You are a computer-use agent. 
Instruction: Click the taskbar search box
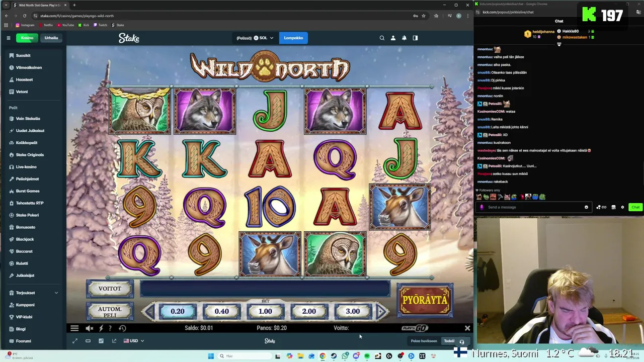point(244,356)
